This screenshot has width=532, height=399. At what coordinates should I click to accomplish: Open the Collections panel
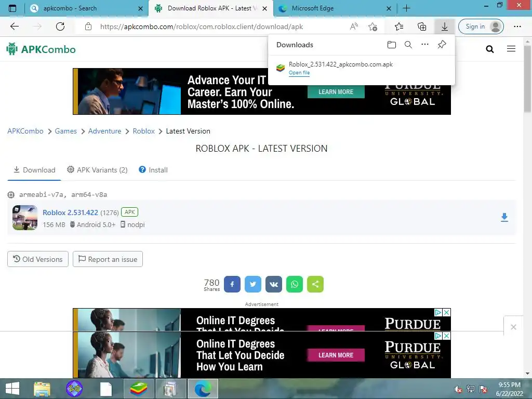422,26
